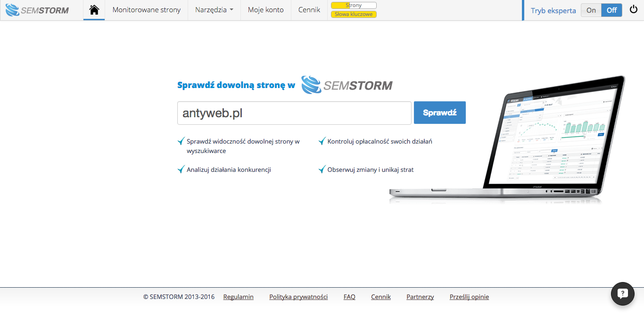The image size is (644, 315).
Task: Go to the home page icon
Action: (94, 10)
